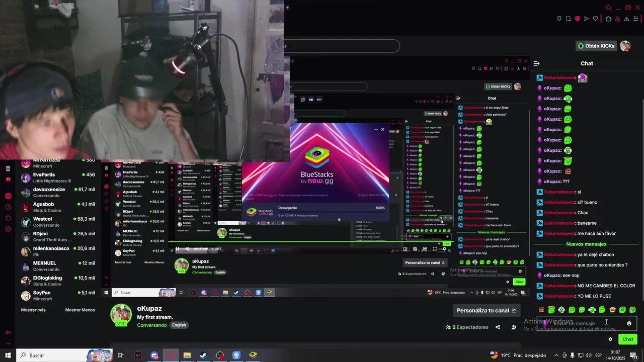Open SoyPan channel in sidebar
The width and height of the screenshot is (644, 362).
point(58,295)
